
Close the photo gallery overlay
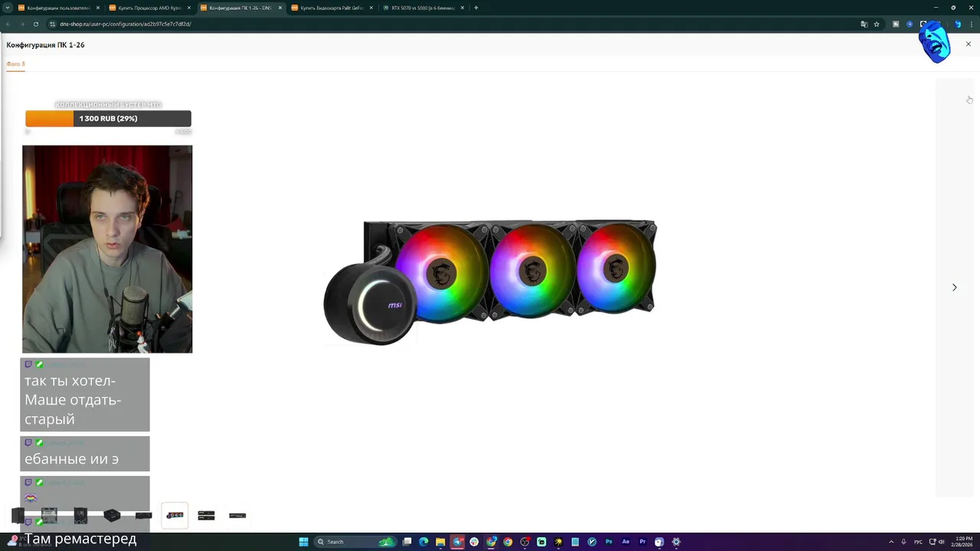pyautogui.click(x=968, y=44)
